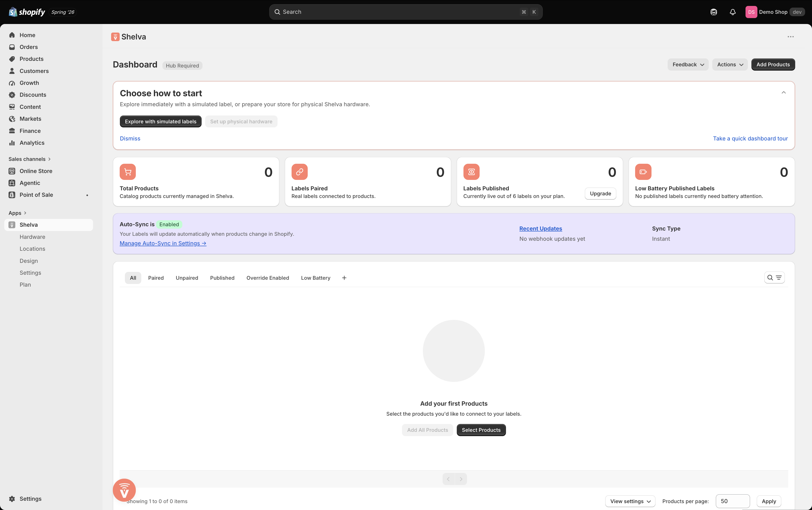The height and width of the screenshot is (510, 812).
Task: Go to previous page arrow
Action: click(x=448, y=479)
